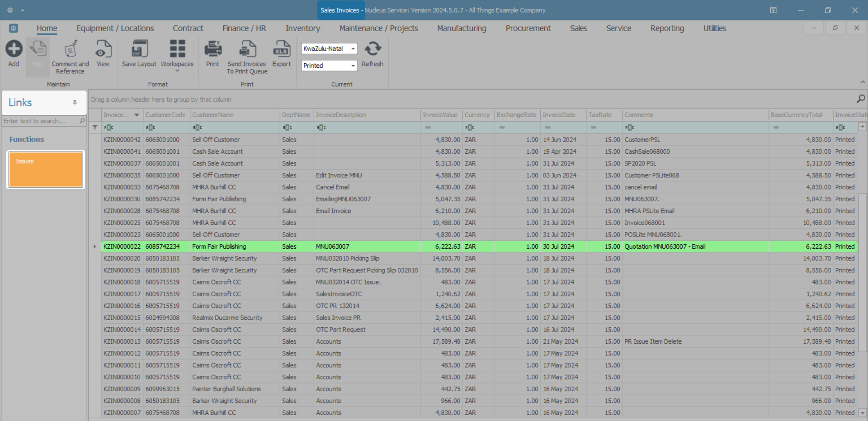Pin the Links panel
Image resolution: width=868 pixels, height=421 pixels.
(x=75, y=103)
